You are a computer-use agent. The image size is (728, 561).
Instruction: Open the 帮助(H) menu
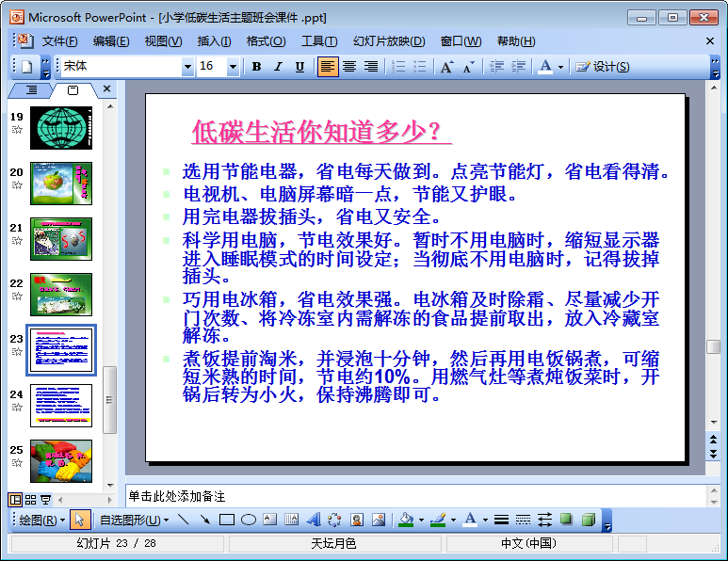pyautogui.click(x=516, y=41)
